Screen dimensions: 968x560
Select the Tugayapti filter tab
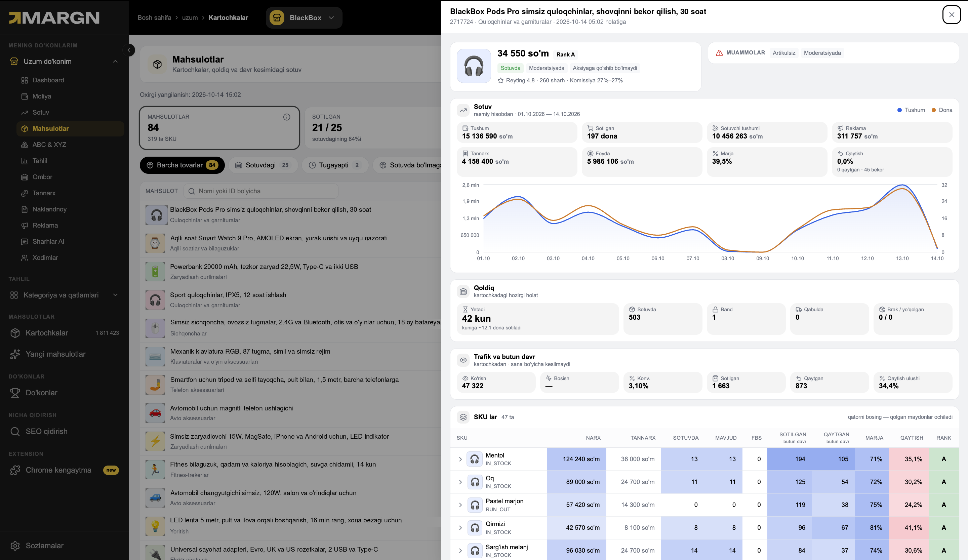tap(335, 165)
